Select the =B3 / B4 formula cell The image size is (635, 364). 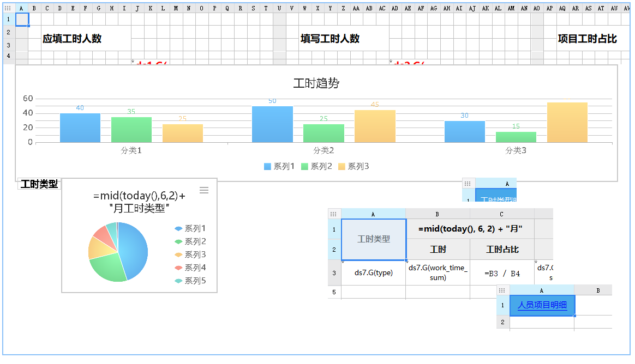[502, 272]
